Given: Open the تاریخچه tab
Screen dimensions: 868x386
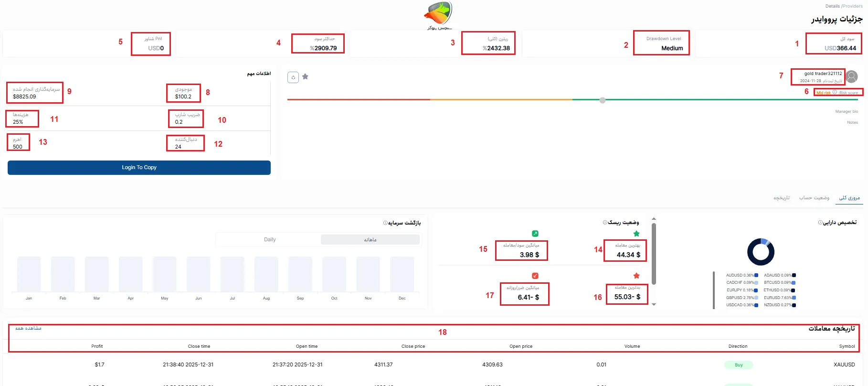Looking at the screenshot, I should pyautogui.click(x=782, y=198).
